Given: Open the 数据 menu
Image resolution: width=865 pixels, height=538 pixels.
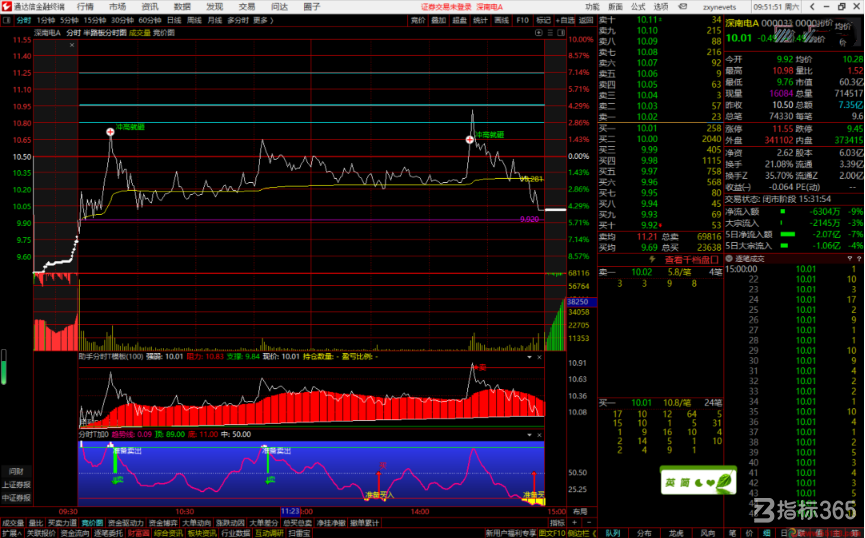Looking at the screenshot, I should [x=182, y=7].
